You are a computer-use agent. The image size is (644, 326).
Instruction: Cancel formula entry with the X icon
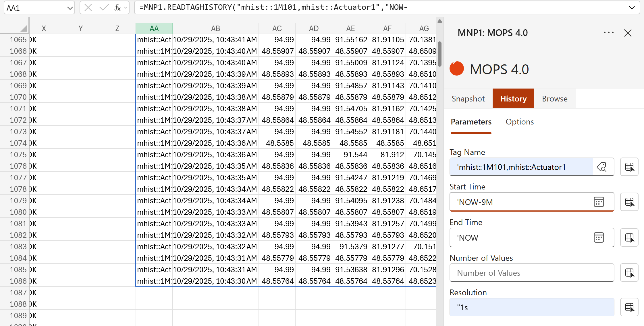coord(88,7)
